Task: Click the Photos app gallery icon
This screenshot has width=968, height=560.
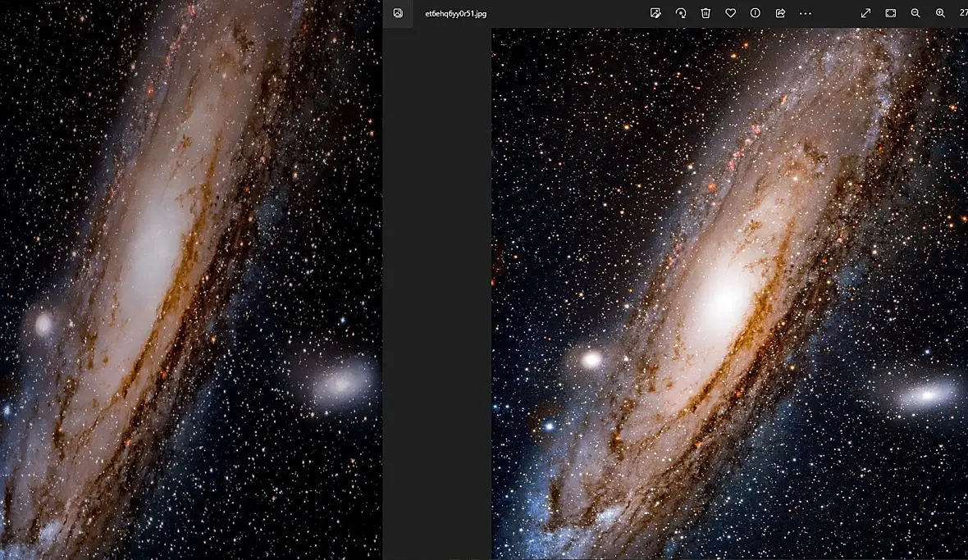Action: pyautogui.click(x=398, y=13)
